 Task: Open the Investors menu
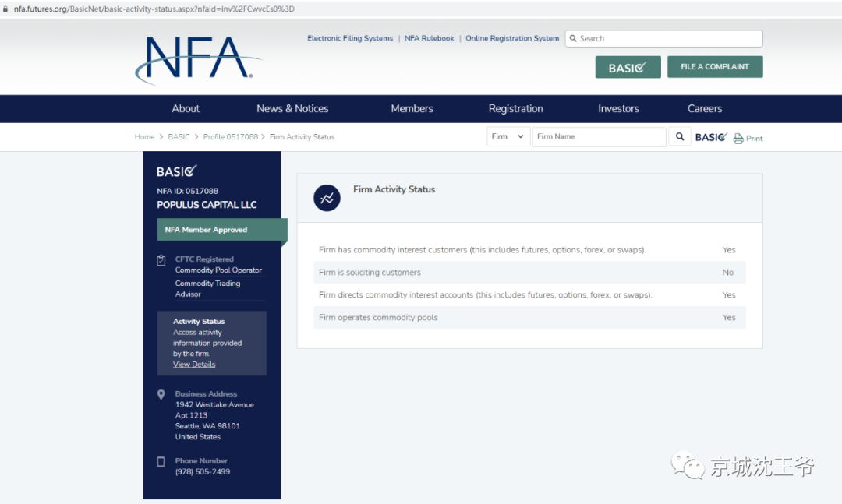point(618,109)
